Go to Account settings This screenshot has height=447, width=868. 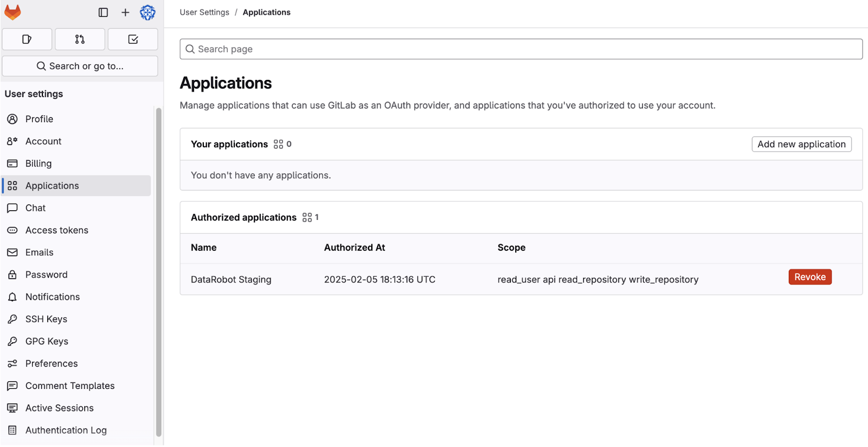(43, 141)
